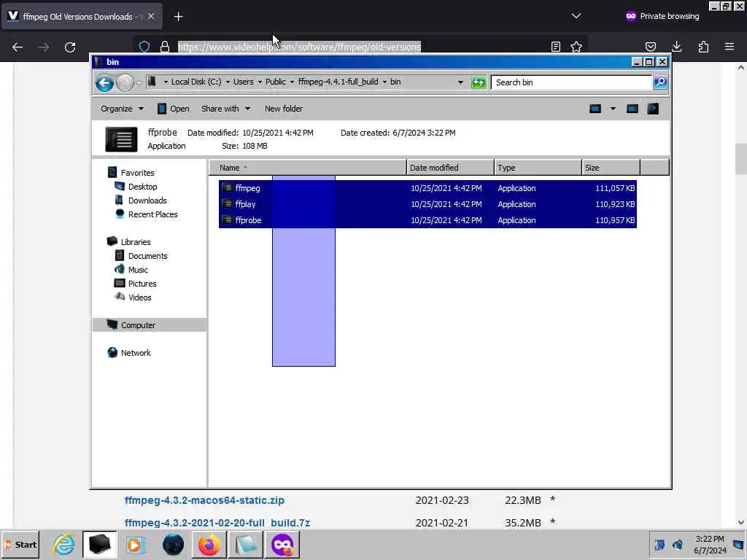This screenshot has height=560, width=747.
Task: Open Desktop in the navigation pane
Action: (142, 187)
